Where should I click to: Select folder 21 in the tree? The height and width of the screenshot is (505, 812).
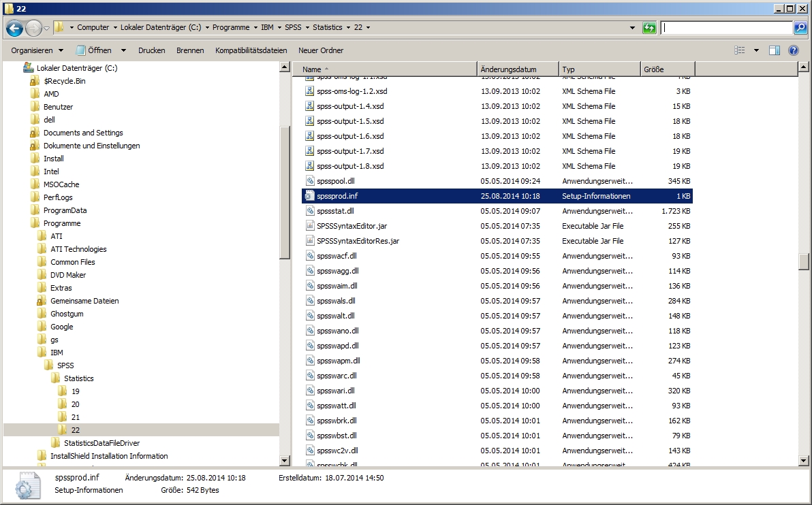[x=75, y=417]
